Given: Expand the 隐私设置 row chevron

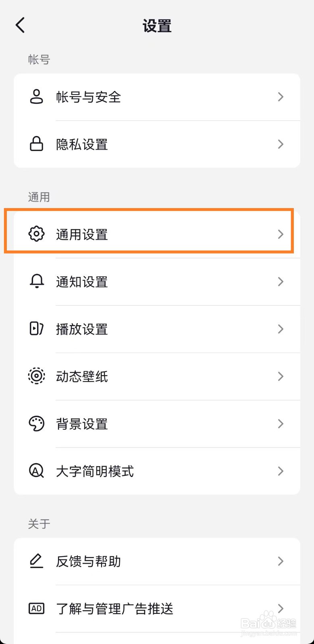Looking at the screenshot, I should point(281,144).
